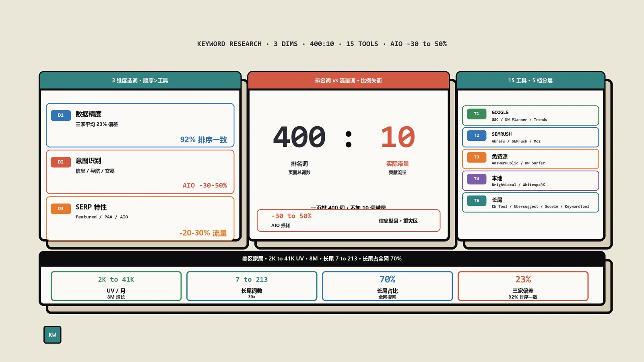Click the T3 orange badge
This screenshot has height=362, width=644.
pyautogui.click(x=477, y=157)
